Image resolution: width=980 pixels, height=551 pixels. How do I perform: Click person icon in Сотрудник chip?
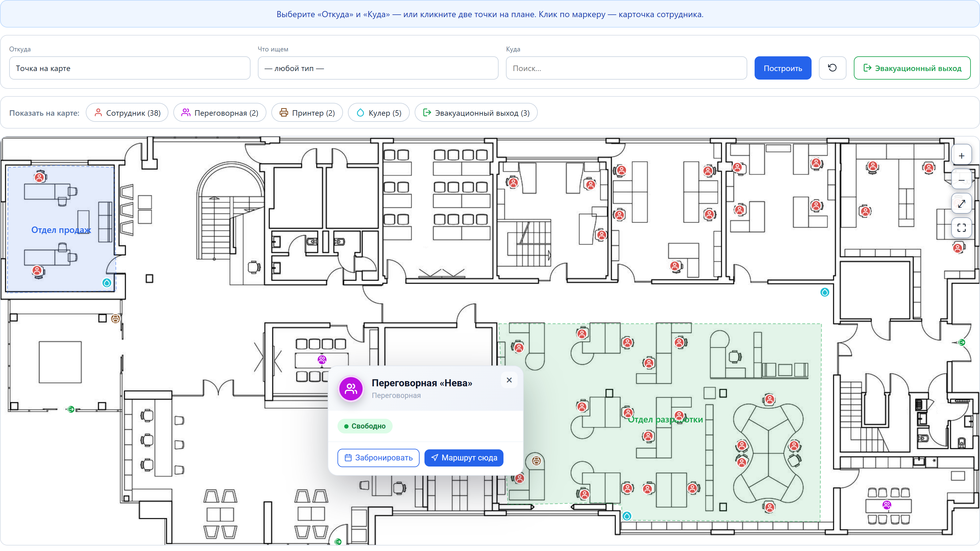point(98,113)
